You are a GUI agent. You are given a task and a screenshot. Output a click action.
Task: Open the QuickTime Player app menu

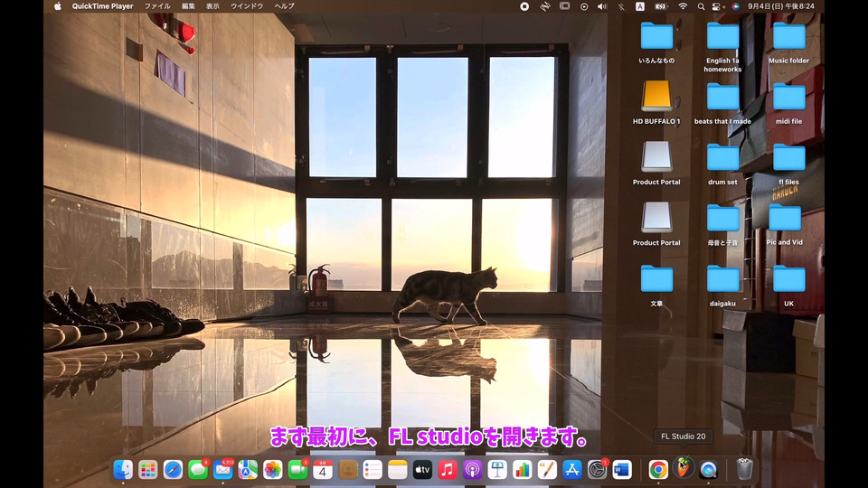[102, 6]
